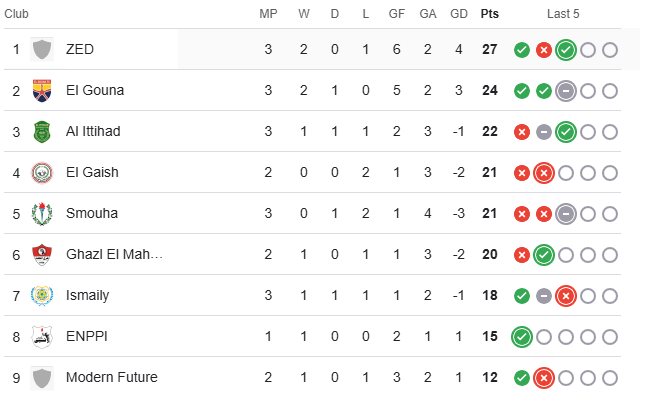Viewport: 648px width, 402px height.
Task: Click the Last 5 column header
Action: pyautogui.click(x=563, y=14)
